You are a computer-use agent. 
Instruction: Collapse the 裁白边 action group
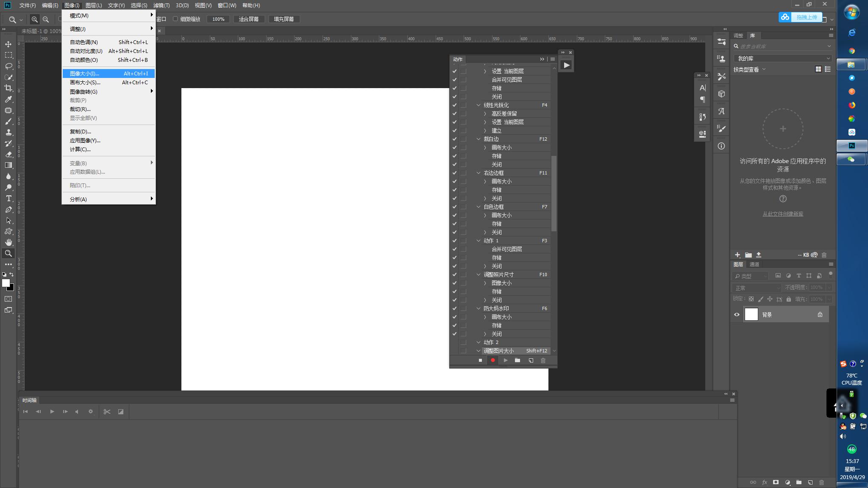pos(479,139)
